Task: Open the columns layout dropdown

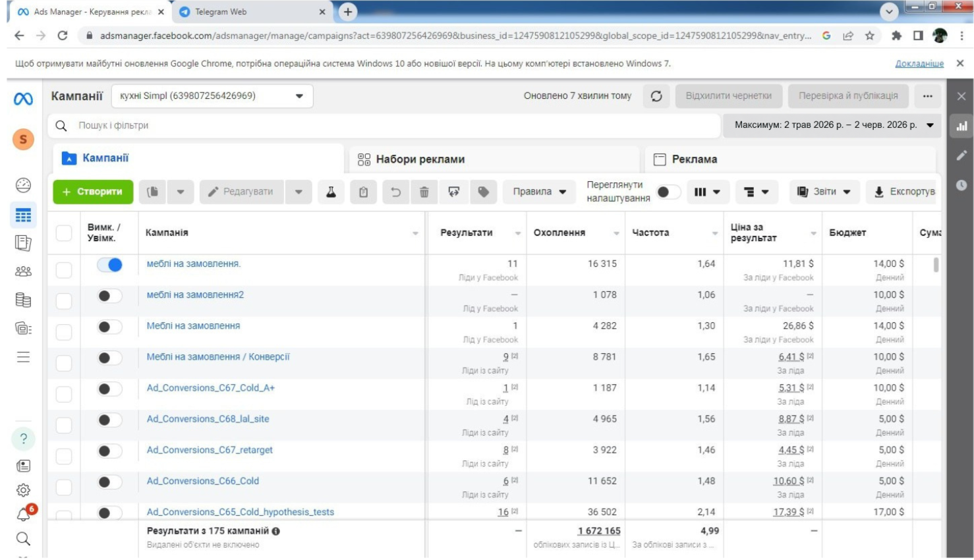Action: click(706, 192)
